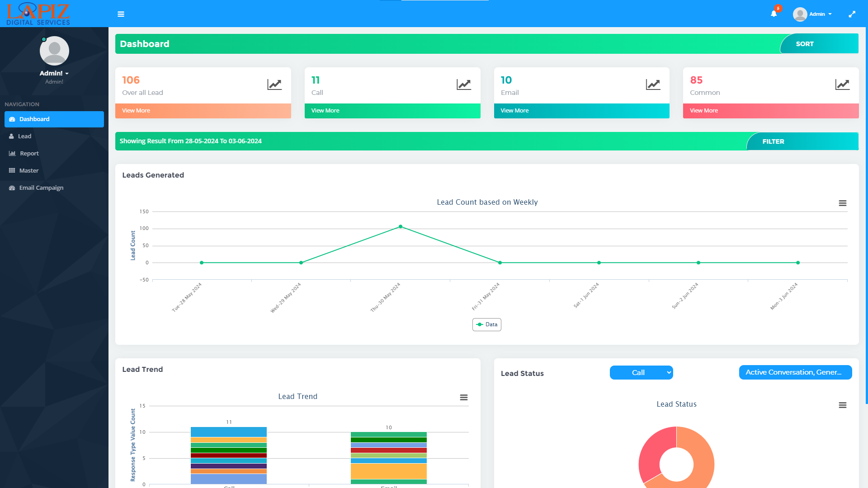Open the Master navigation item
The height and width of the screenshot is (488, 868).
(54, 170)
